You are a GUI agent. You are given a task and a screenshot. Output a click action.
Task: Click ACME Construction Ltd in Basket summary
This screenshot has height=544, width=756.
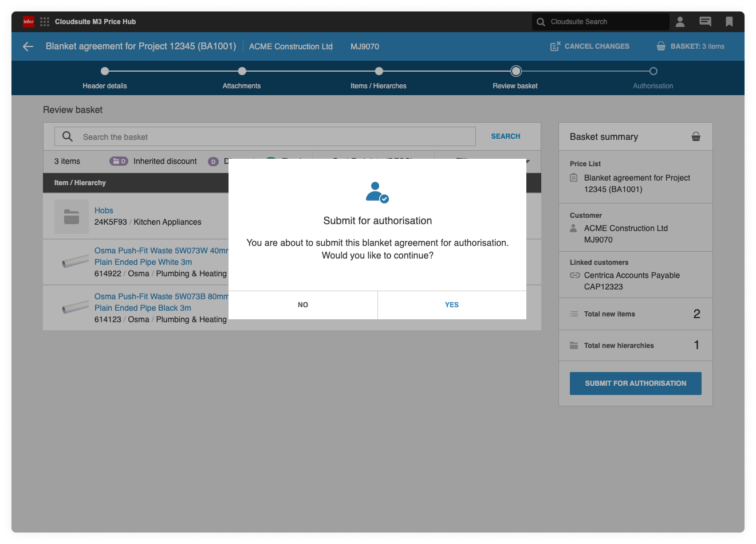626,228
